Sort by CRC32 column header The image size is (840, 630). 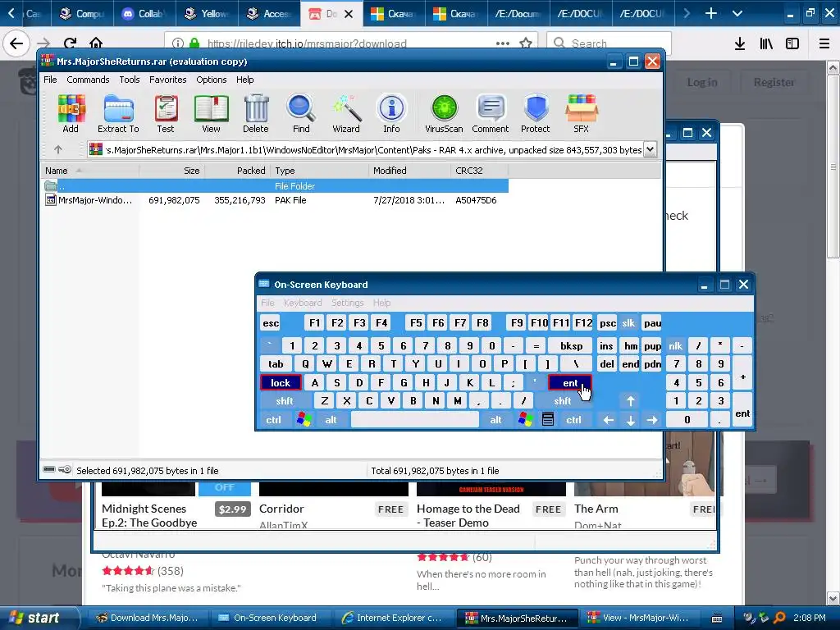tap(479, 171)
